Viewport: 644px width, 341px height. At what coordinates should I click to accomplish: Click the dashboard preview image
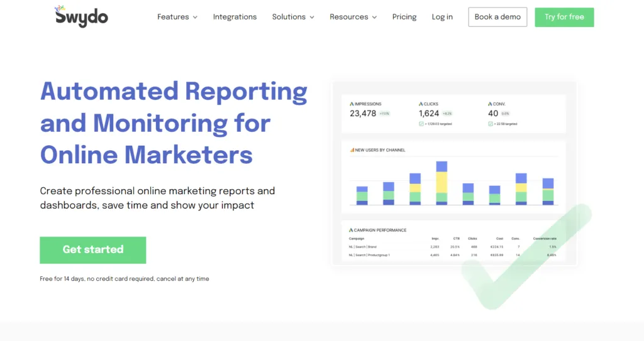click(x=454, y=174)
